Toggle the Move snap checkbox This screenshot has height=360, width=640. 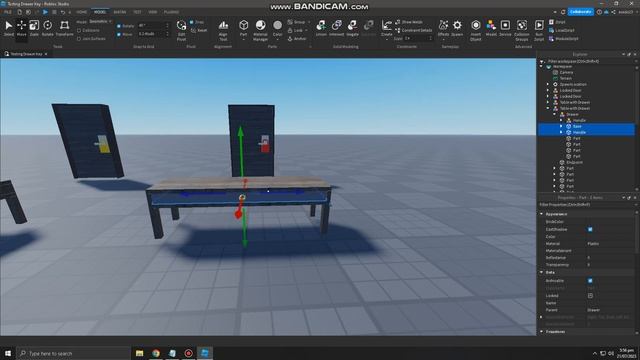click(x=119, y=34)
